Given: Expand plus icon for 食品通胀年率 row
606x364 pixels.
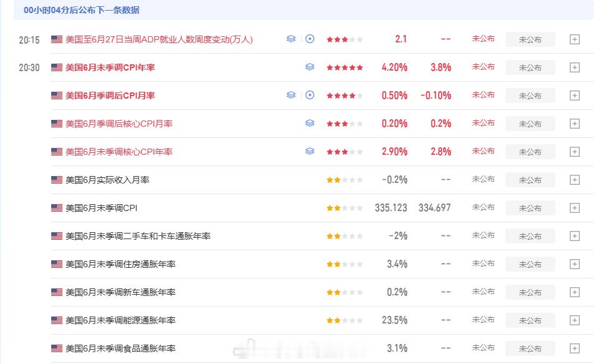Looking at the screenshot, I should (x=575, y=348).
